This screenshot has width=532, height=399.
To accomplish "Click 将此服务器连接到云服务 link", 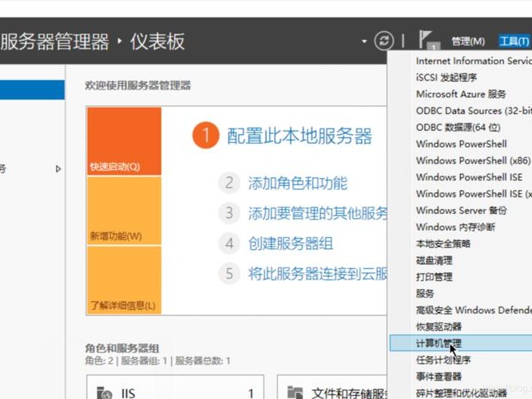I will pos(318,274).
